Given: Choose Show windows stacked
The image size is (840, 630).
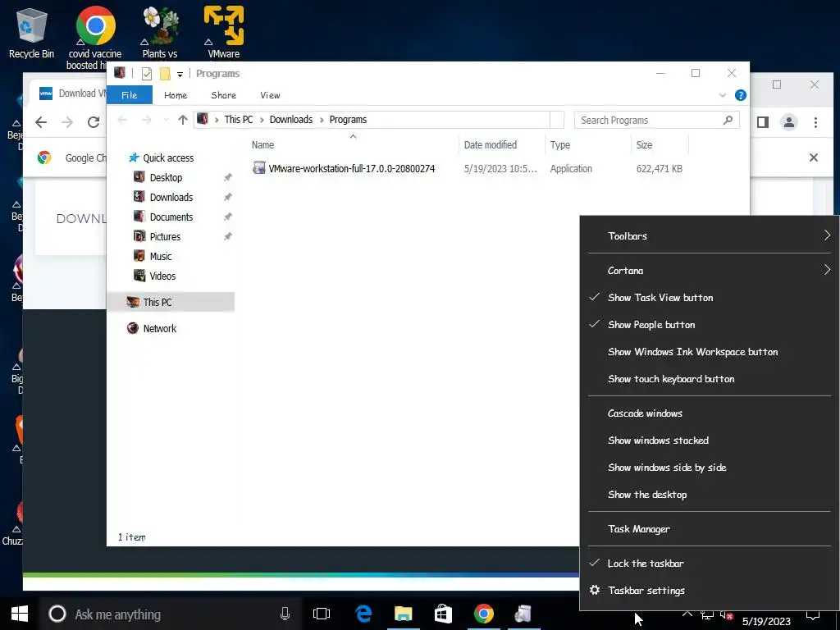Looking at the screenshot, I should pos(710,441).
